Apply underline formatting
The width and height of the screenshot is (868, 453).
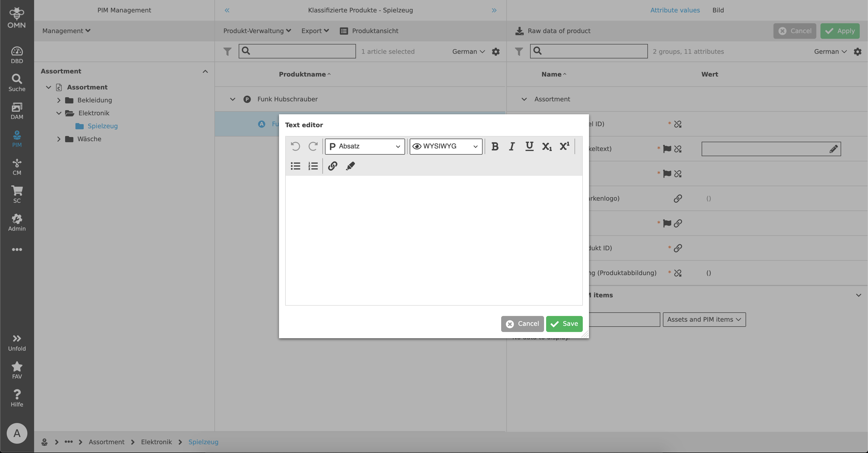tap(529, 146)
